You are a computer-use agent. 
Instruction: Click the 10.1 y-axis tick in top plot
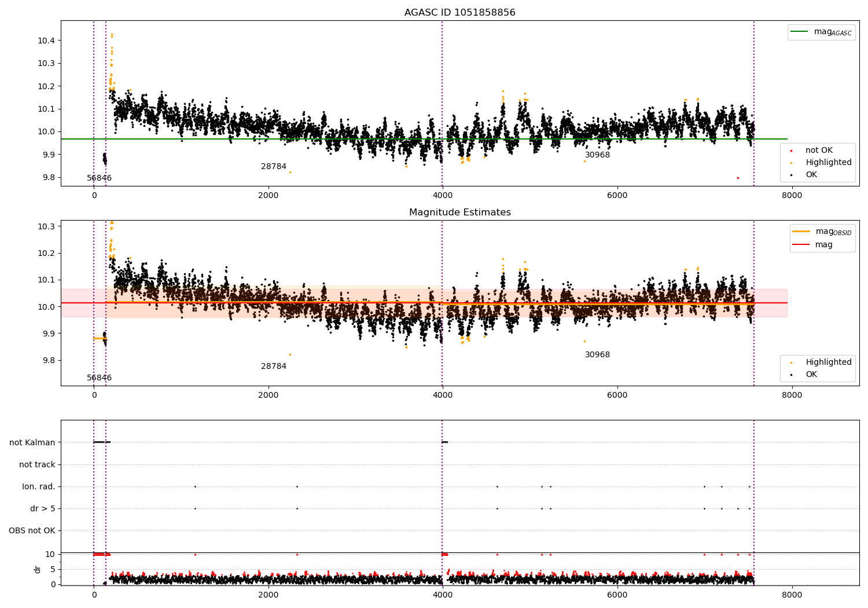tap(46, 109)
